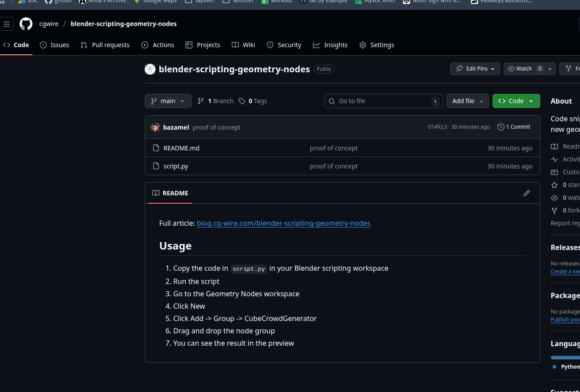This screenshot has height=392, width=580.
Task: Open the commit history via 1 Commit
Action: pyautogui.click(x=514, y=127)
